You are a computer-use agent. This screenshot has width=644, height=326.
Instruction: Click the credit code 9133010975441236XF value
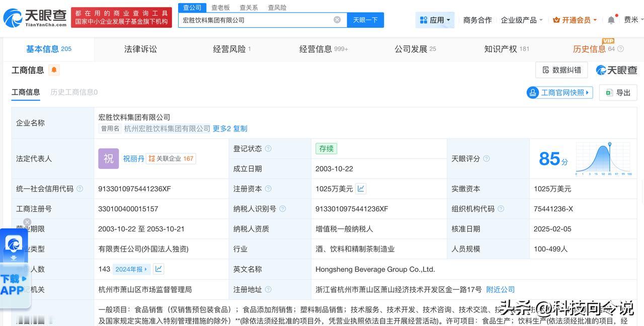click(134, 189)
